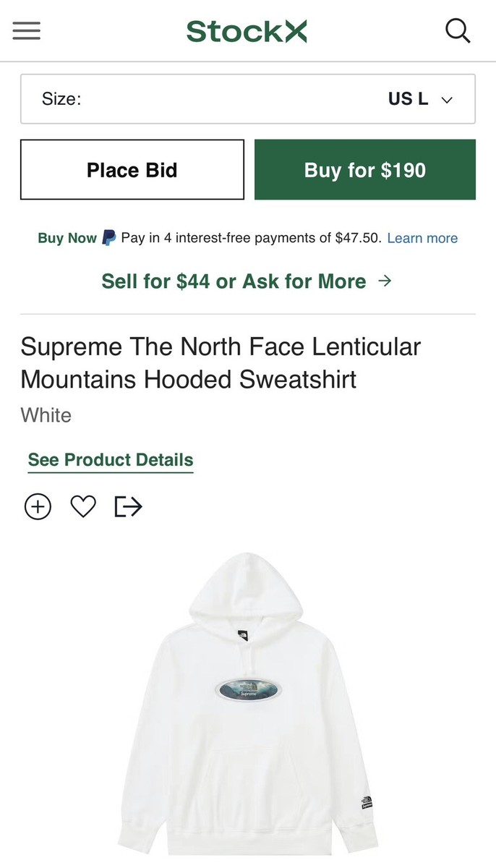Open the US L size dropdown
This screenshot has height=868, width=496.
tap(248, 99)
